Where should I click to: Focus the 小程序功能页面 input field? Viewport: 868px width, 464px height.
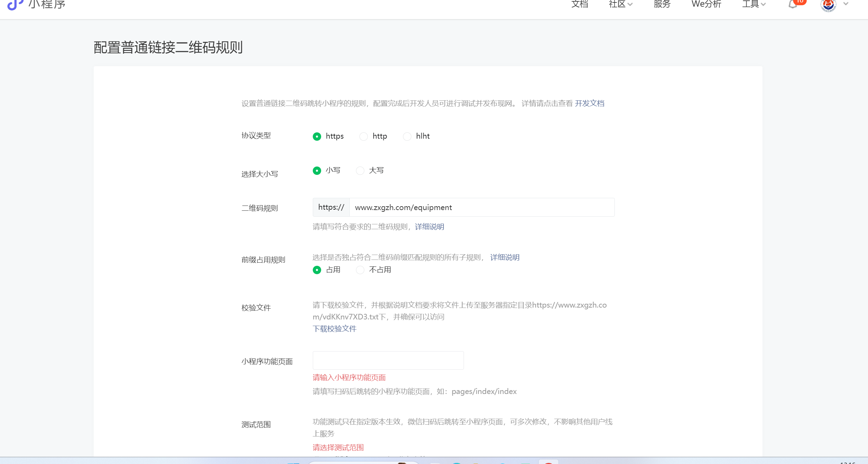click(x=388, y=361)
